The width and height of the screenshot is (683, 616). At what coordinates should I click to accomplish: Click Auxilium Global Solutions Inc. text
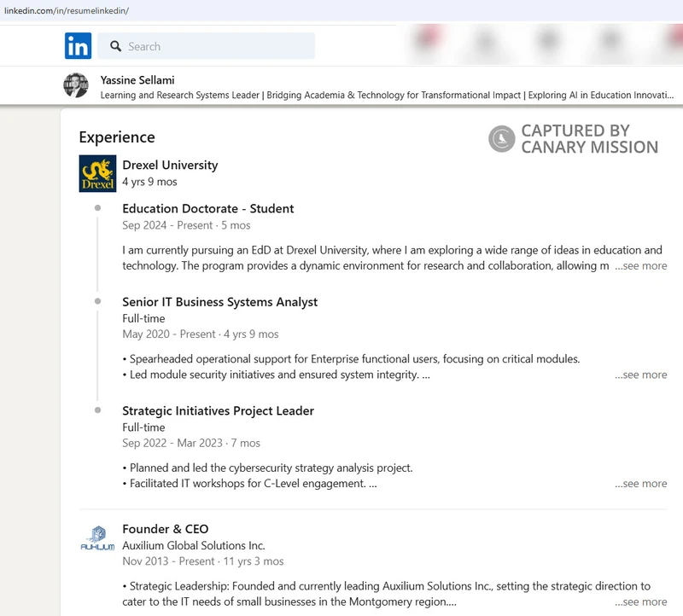click(194, 545)
